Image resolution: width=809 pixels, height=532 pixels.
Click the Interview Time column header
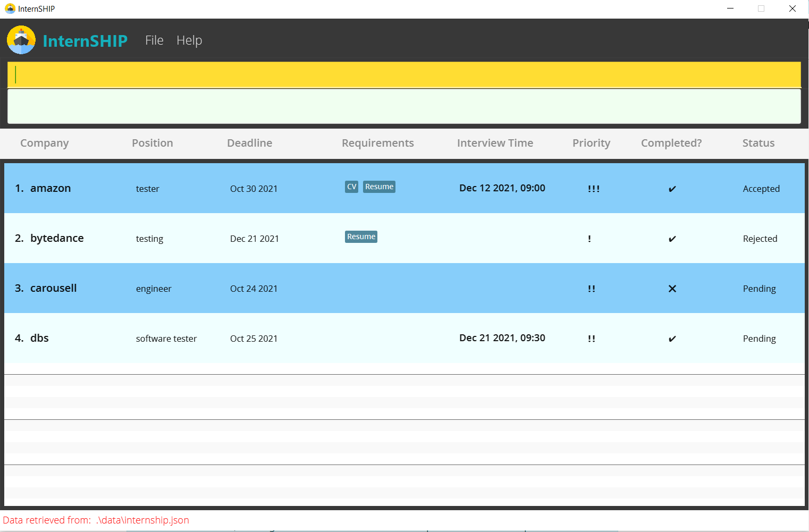point(495,143)
